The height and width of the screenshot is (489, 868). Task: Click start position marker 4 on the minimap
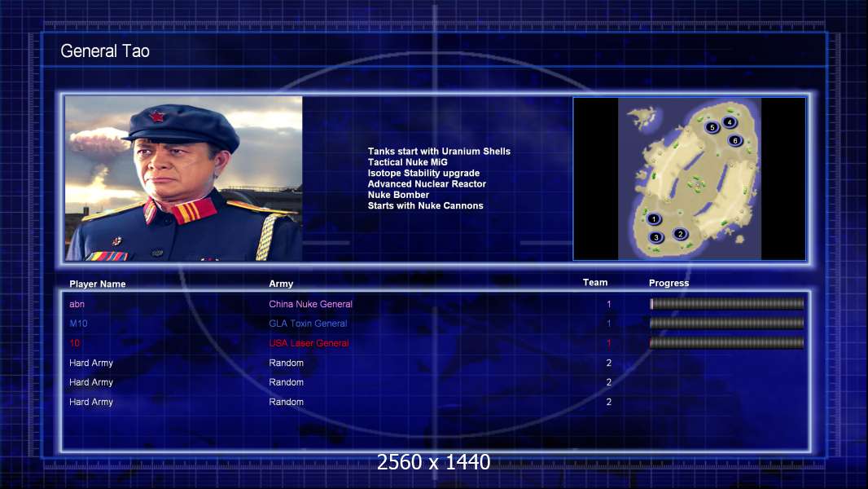pyautogui.click(x=730, y=122)
